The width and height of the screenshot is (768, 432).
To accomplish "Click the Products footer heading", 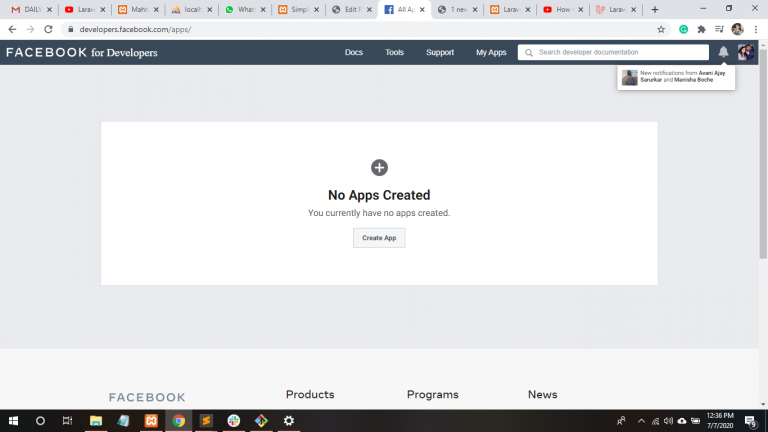I will pos(310,394).
